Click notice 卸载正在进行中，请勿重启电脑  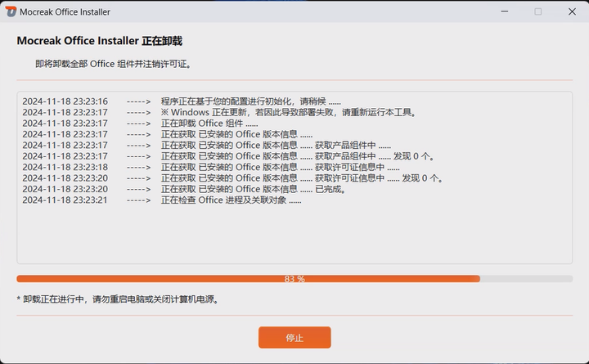click(118, 299)
